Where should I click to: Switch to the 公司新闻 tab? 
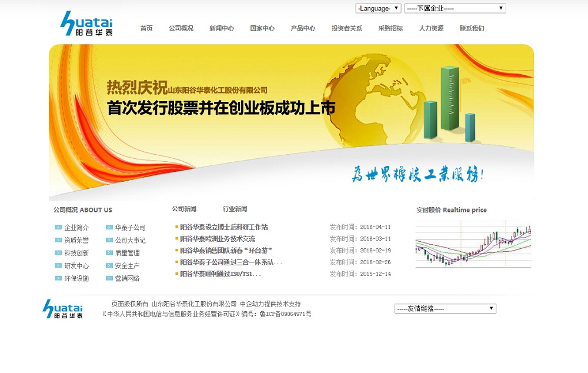point(184,209)
